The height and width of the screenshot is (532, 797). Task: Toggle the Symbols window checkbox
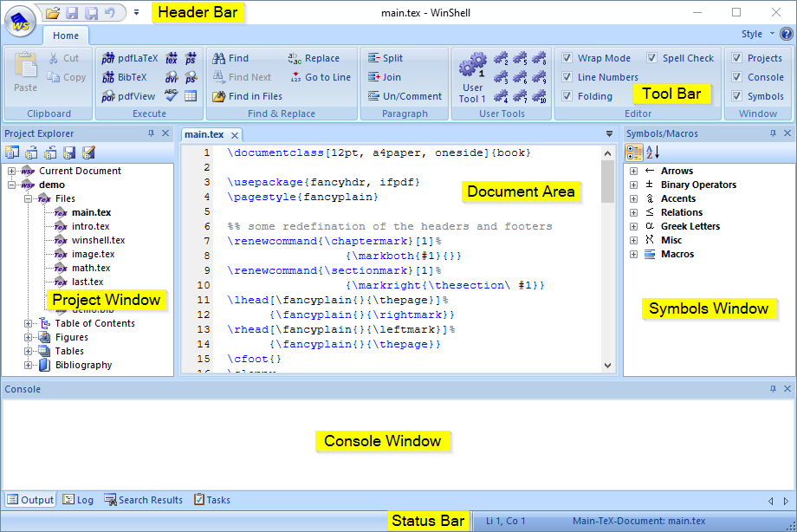tap(736, 95)
